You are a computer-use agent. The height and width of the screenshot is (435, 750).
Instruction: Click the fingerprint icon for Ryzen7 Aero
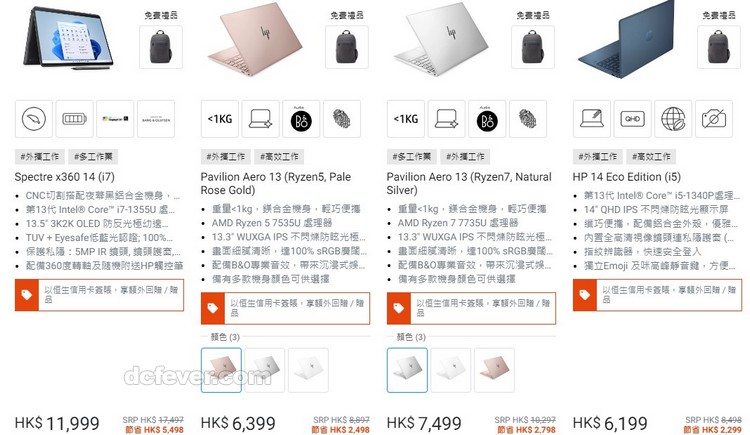click(x=528, y=119)
